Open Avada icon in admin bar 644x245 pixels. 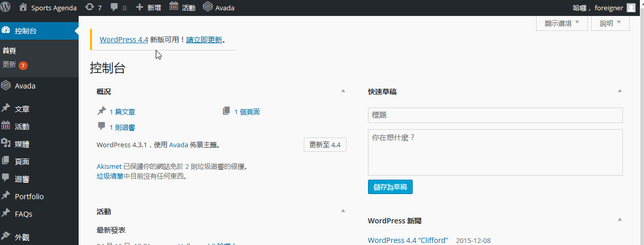(x=208, y=7)
